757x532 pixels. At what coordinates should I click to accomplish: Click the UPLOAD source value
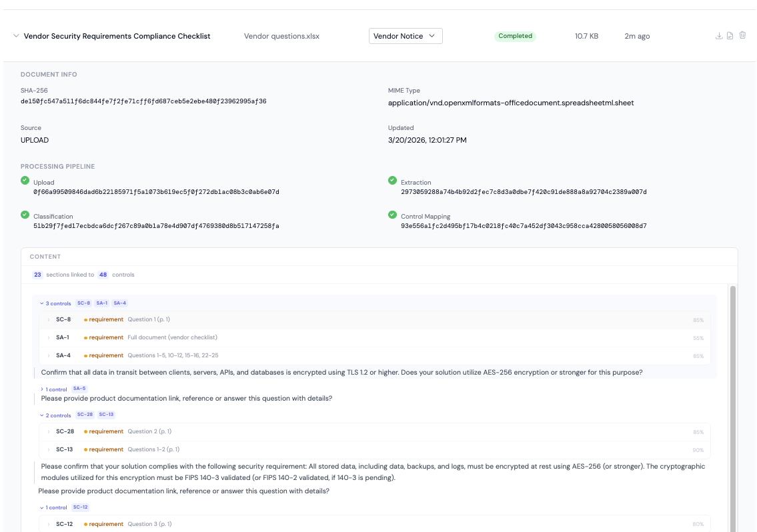[x=35, y=140]
